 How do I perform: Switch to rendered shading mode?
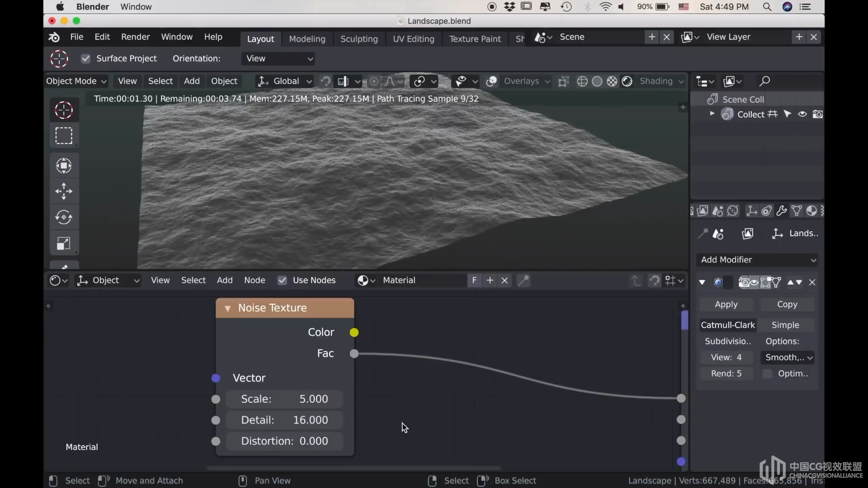627,81
